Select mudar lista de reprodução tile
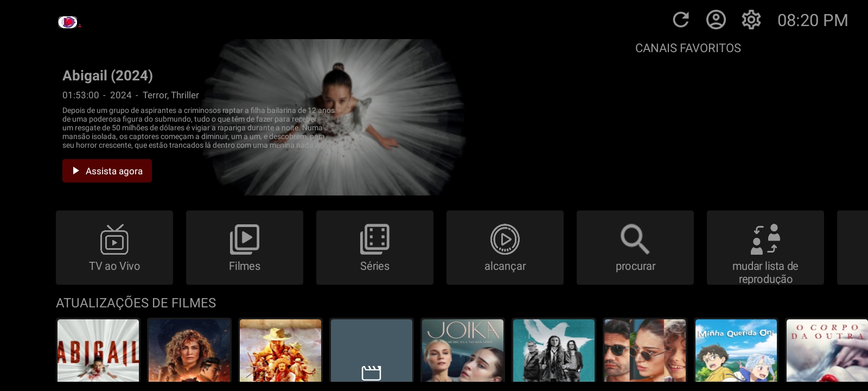This screenshot has height=391, width=868. tap(765, 248)
